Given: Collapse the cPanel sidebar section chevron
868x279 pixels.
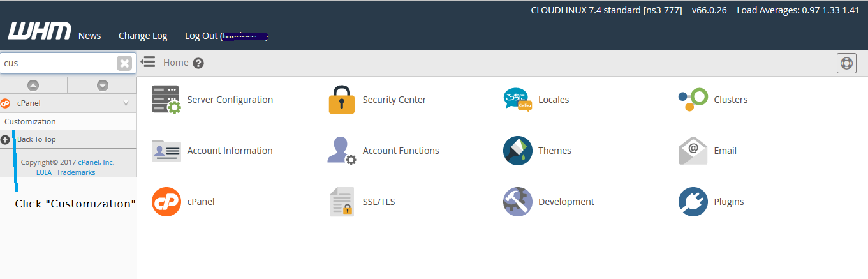Looking at the screenshot, I should 126,103.
